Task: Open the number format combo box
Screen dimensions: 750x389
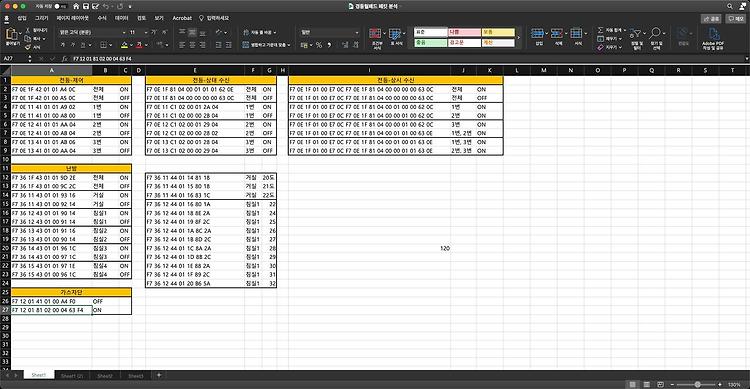Action: [330, 32]
